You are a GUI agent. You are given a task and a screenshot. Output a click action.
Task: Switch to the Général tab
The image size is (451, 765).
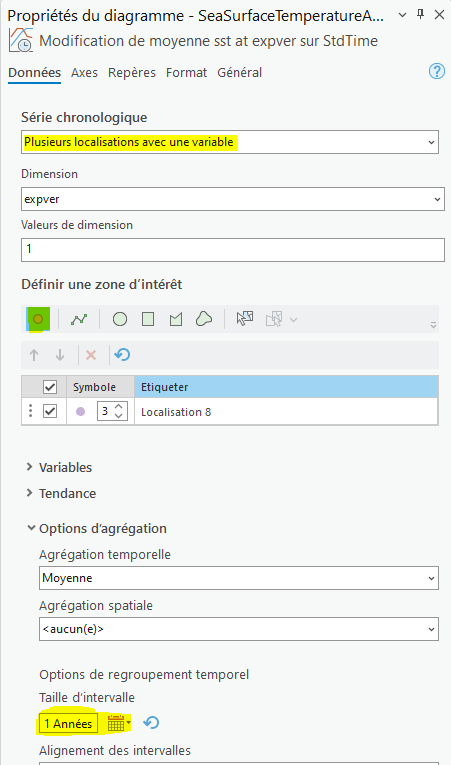[240, 73]
